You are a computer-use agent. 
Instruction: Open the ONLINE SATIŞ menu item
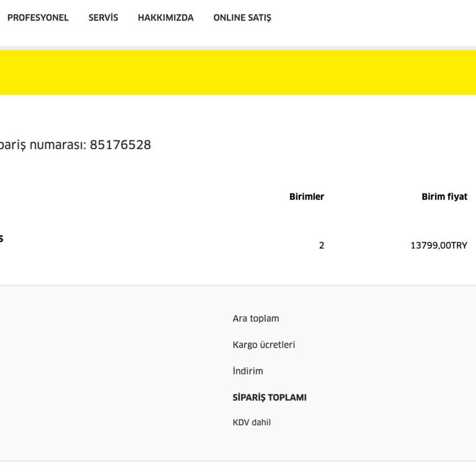[x=242, y=18]
